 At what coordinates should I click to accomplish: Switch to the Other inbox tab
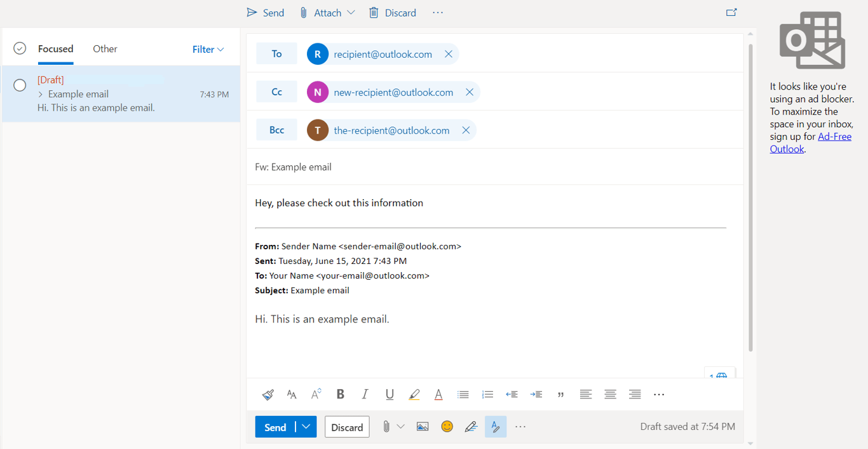104,48
